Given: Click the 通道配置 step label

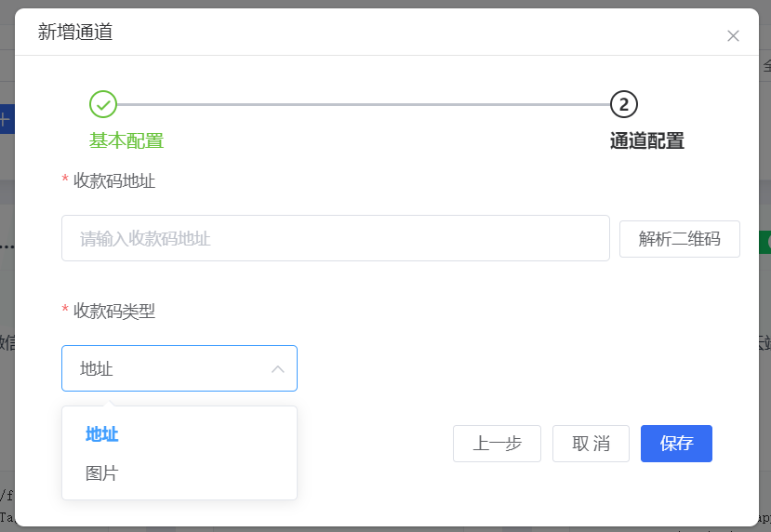Looking at the screenshot, I should [646, 141].
